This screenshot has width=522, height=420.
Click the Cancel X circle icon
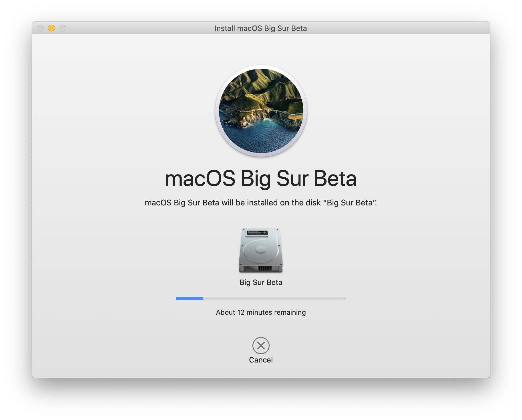point(261,346)
